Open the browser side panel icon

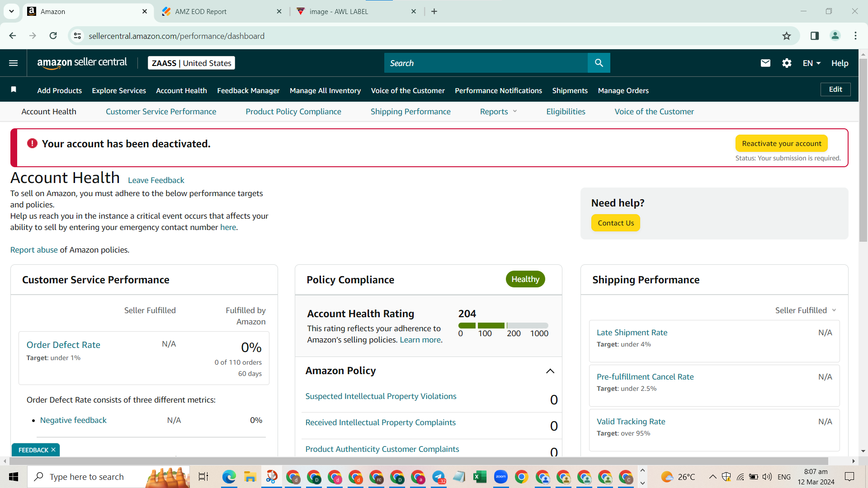coord(815,36)
